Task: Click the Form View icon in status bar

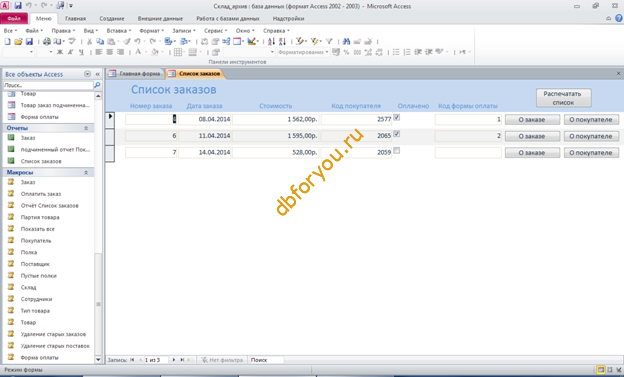Action: 601,370
